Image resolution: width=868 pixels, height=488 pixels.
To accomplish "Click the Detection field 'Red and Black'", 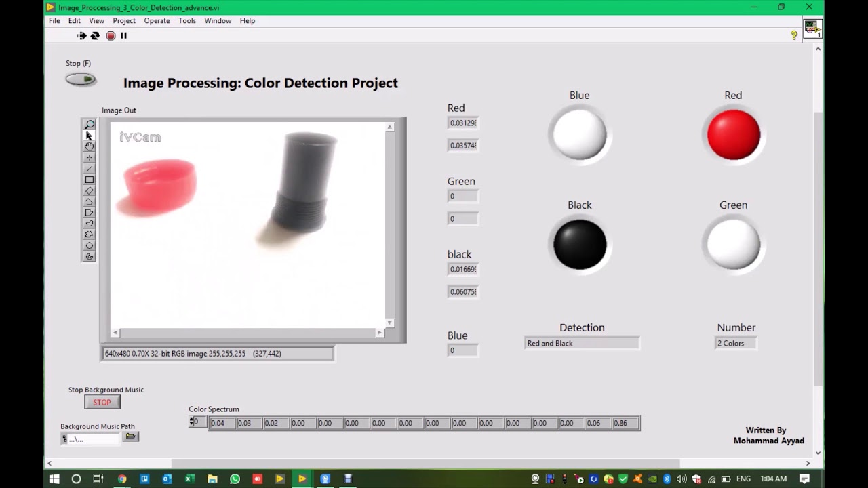I will [x=582, y=343].
